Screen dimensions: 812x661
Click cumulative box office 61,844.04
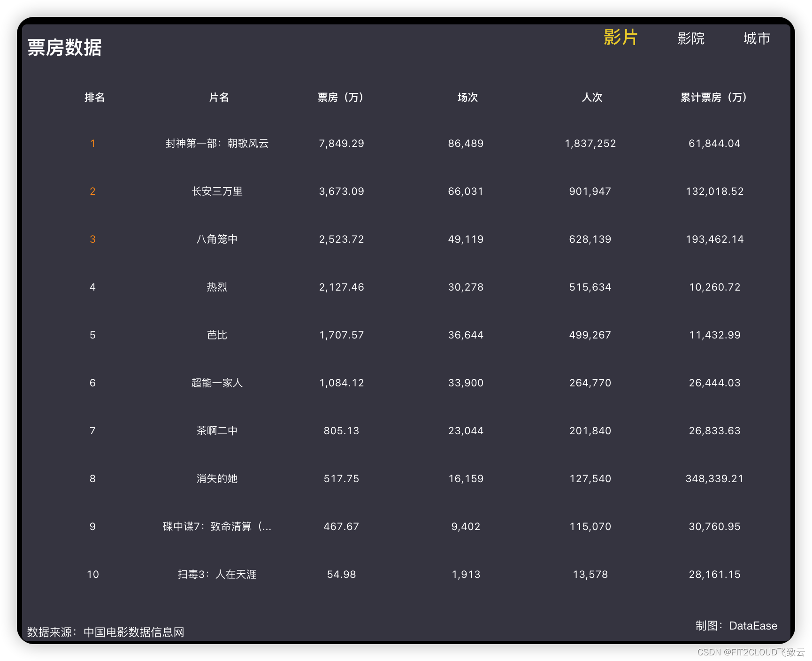click(714, 143)
